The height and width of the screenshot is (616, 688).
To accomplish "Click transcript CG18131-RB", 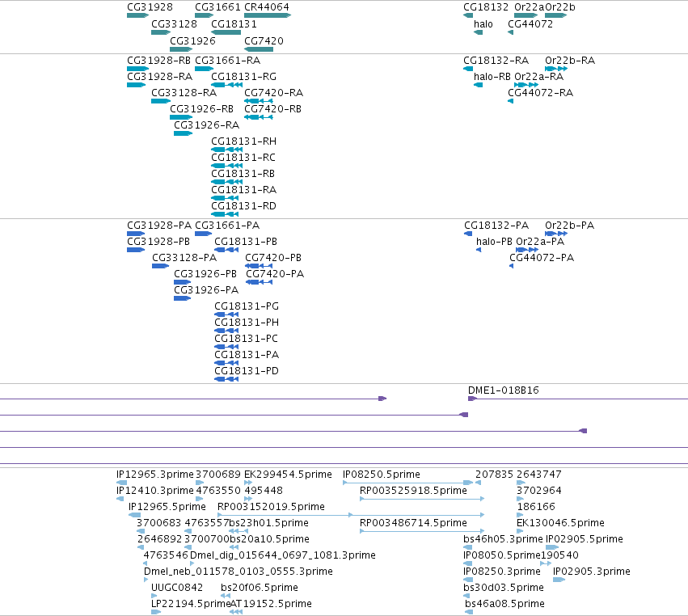I will (x=243, y=173).
